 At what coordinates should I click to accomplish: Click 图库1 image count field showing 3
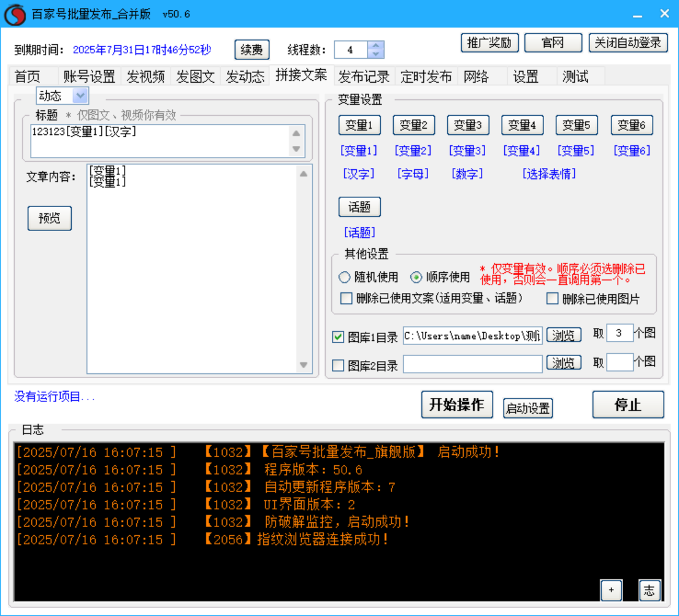tap(620, 333)
